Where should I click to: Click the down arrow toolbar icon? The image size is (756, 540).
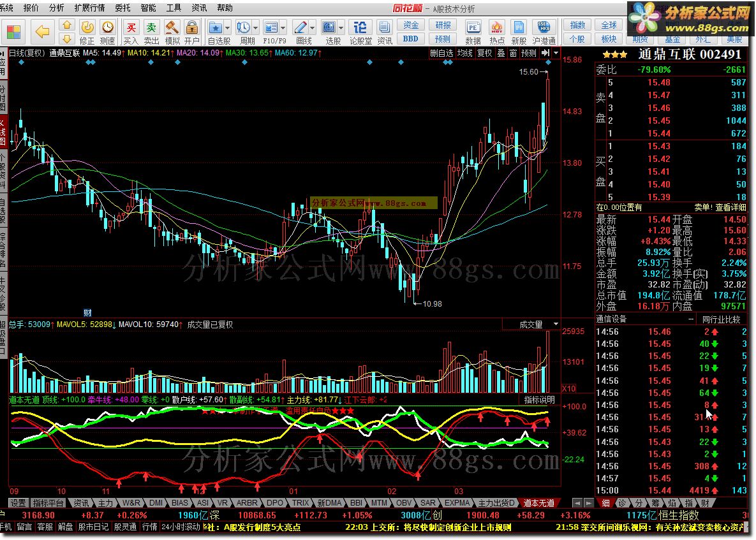pyautogui.click(x=67, y=38)
